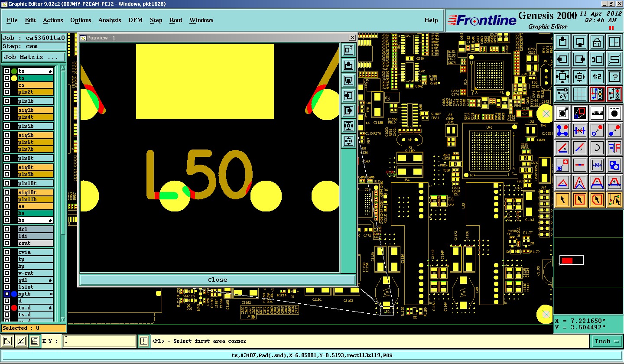Click the yellow color dot beside ts
624x364 pixels.
[14, 78]
